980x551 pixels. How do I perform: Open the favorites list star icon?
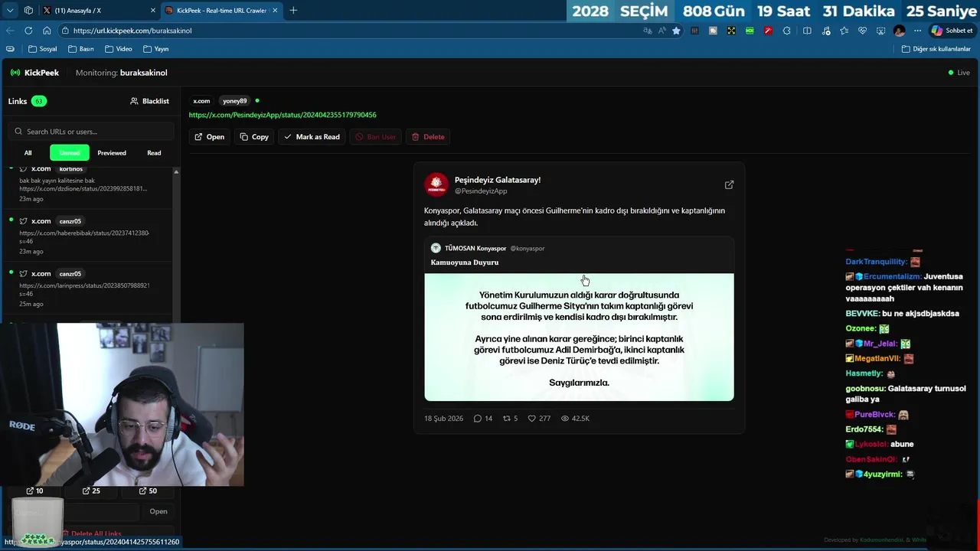click(844, 31)
